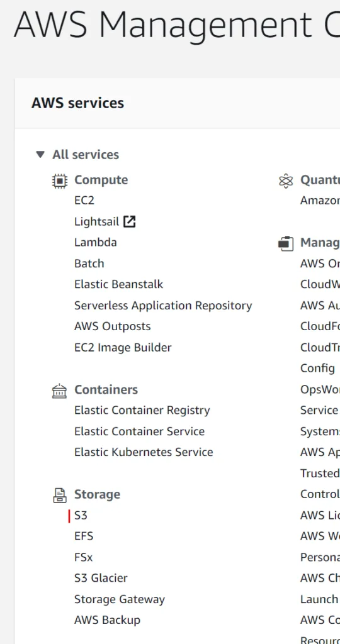Open S3 Glacier
Viewport: 340px width, 644px height.
[x=101, y=578]
